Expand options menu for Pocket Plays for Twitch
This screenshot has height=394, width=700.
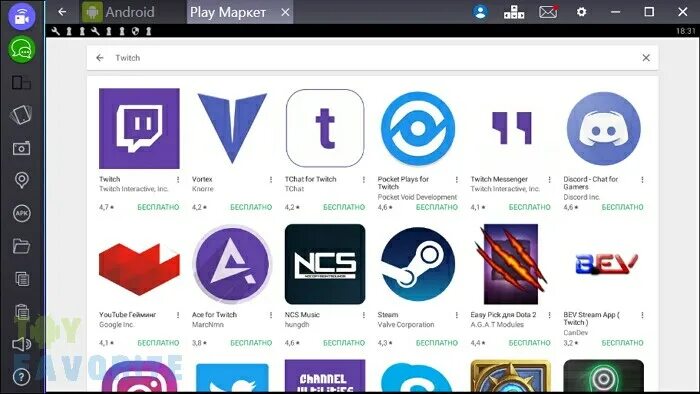(457, 179)
